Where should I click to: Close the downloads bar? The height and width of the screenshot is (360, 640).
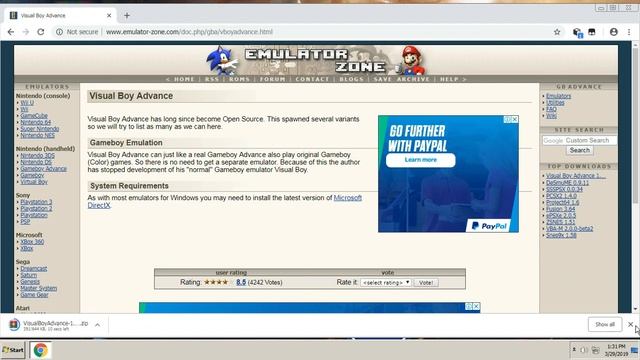631,324
